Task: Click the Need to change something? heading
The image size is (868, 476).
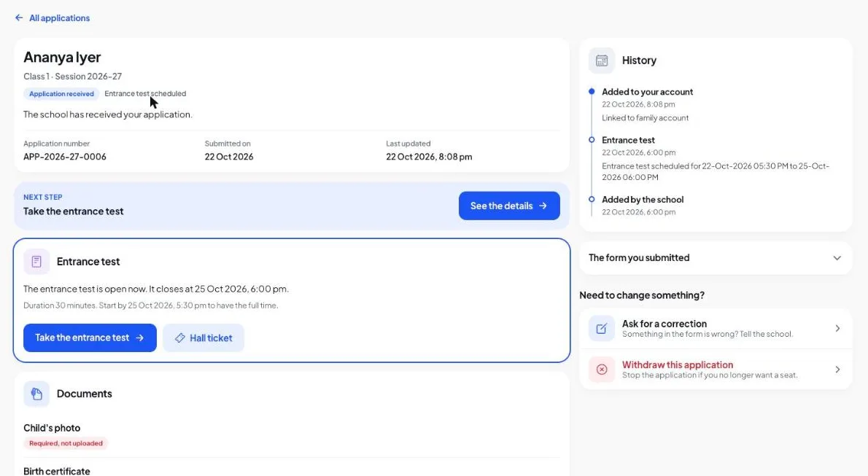Action: 642,295
